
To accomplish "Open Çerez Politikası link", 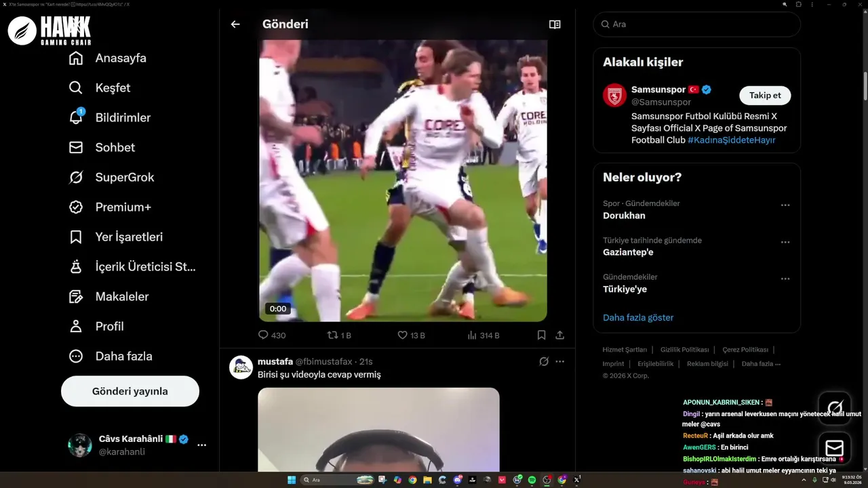I will click(745, 350).
